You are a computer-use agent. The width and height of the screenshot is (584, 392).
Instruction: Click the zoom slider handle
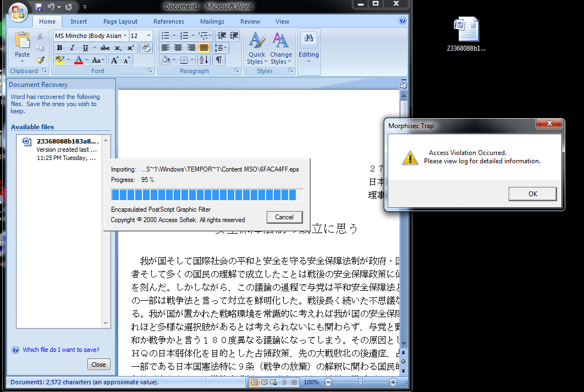360,382
